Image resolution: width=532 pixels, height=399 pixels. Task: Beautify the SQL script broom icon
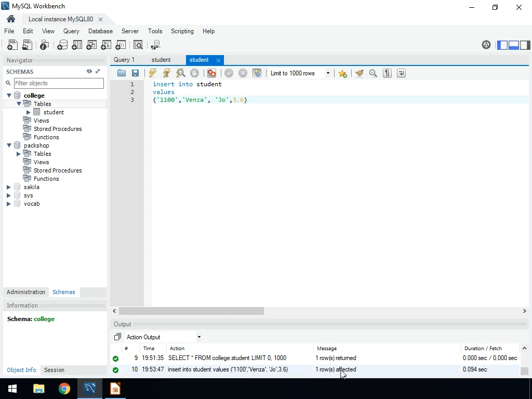pyautogui.click(x=360, y=73)
